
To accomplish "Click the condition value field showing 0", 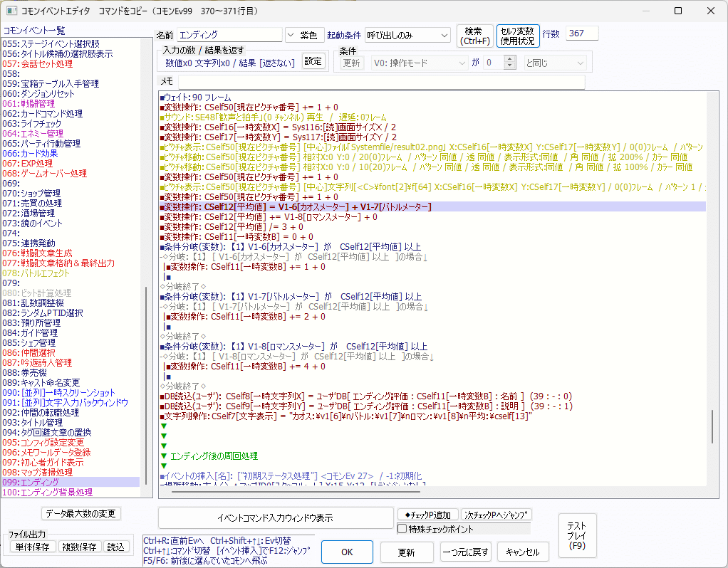I will tap(494, 63).
